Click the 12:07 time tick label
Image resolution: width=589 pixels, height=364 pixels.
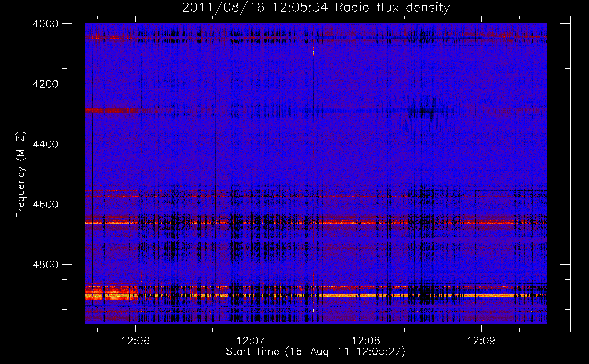click(250, 341)
